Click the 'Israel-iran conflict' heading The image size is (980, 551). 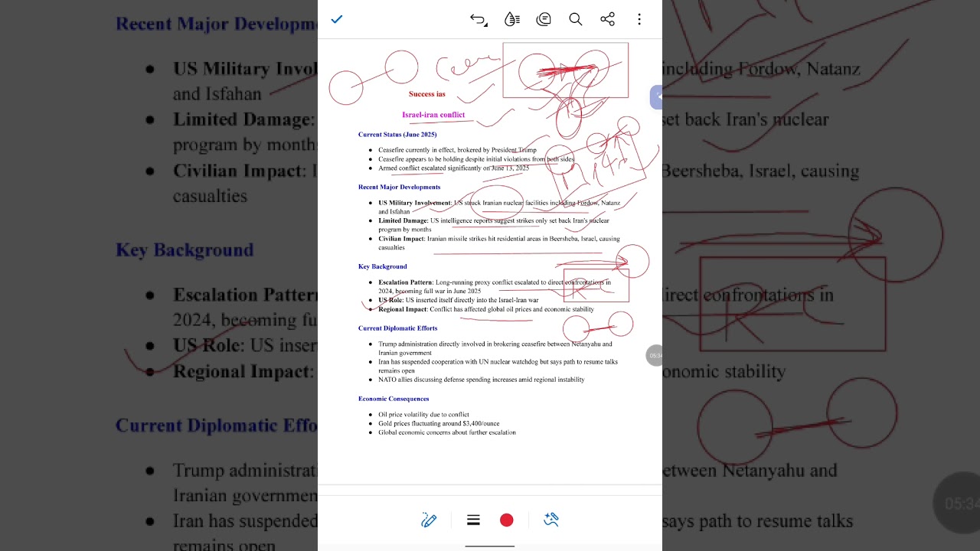(433, 115)
